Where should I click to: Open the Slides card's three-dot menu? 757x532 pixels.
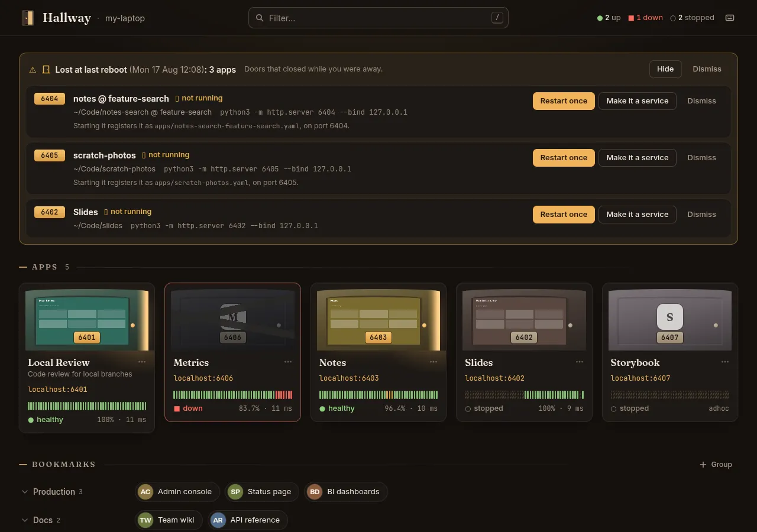[580, 362]
